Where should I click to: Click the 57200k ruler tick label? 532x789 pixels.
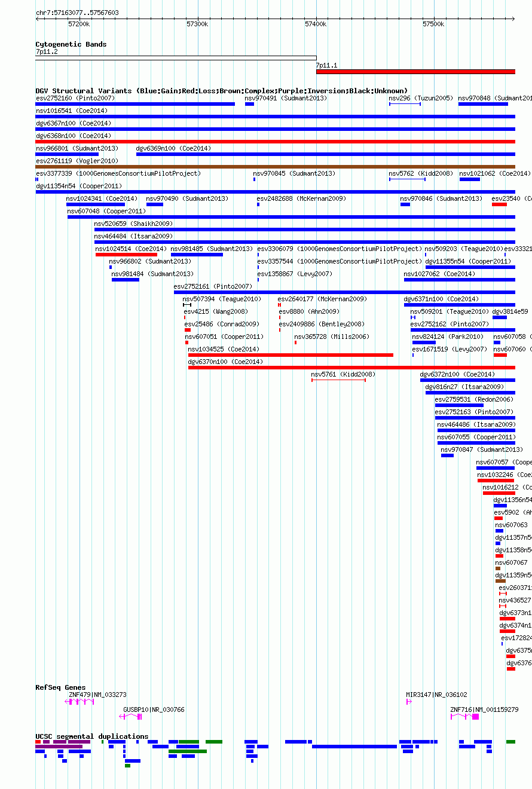[79, 24]
